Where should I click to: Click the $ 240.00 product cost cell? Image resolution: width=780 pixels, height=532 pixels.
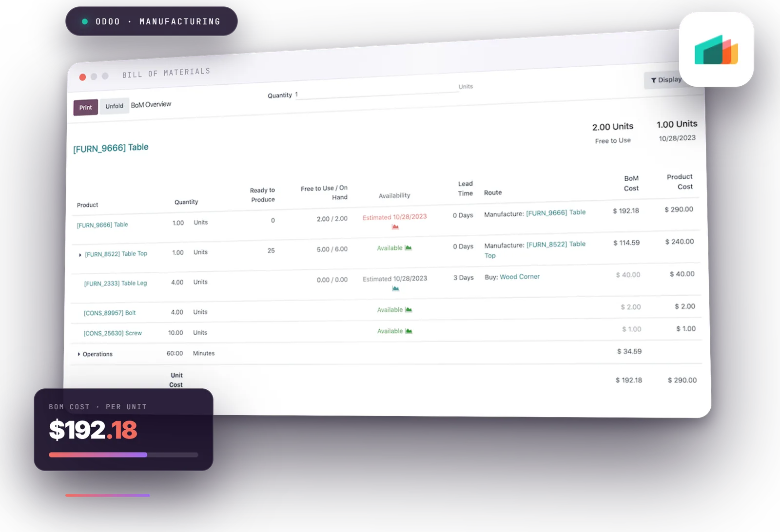pyautogui.click(x=680, y=242)
